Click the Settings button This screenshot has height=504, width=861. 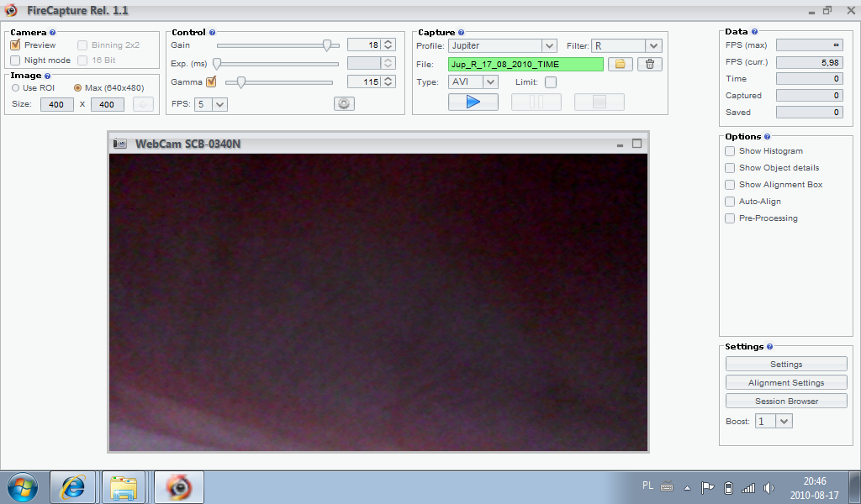[786, 365]
